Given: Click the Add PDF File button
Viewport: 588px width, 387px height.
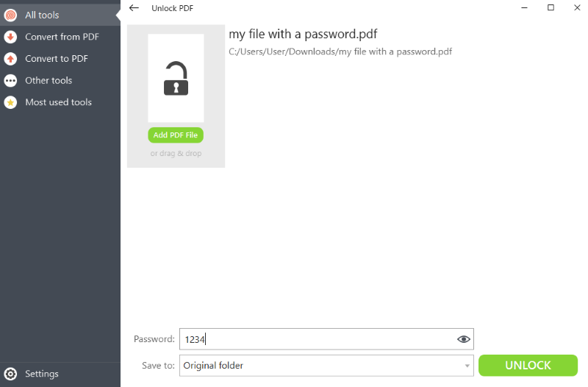Looking at the screenshot, I should 176,135.
